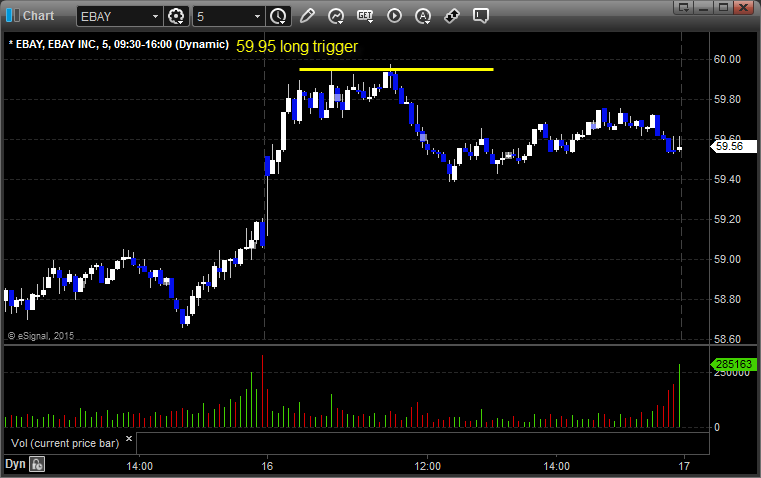Click the 59.00 price axis label
This screenshot has height=478, width=761.
click(727, 259)
